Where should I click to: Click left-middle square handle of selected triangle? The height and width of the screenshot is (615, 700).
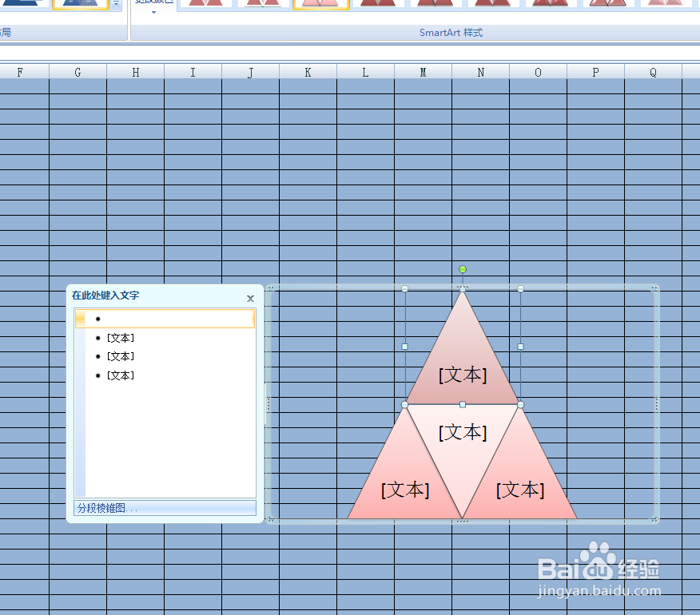pyautogui.click(x=405, y=347)
